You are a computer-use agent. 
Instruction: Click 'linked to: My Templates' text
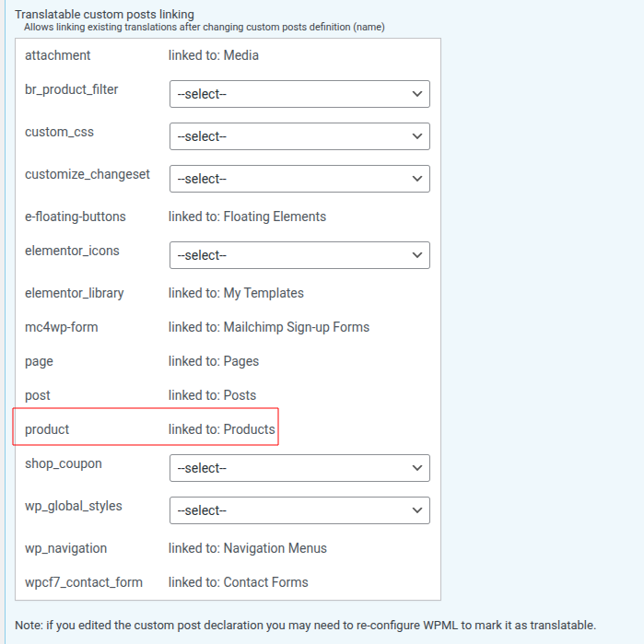point(236,293)
